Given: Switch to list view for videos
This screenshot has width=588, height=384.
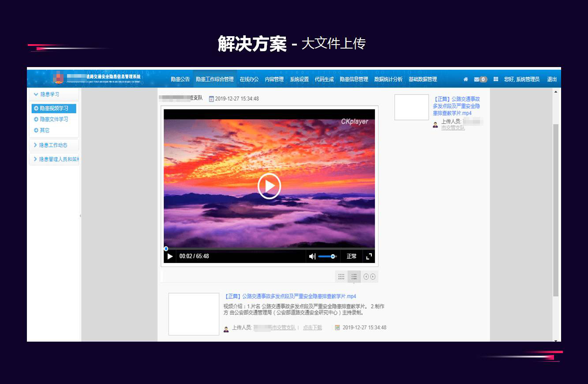Looking at the screenshot, I should [354, 276].
